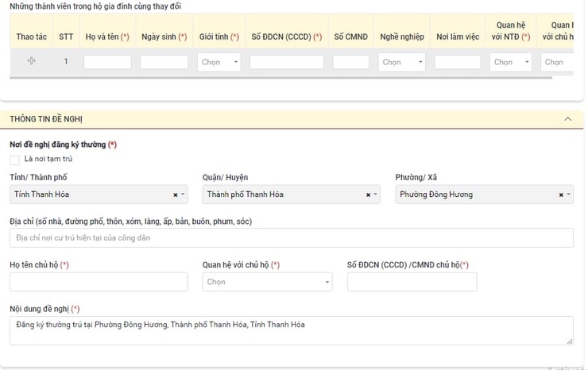Clear the Thành phố Thanh Hóa selection with x
The width and height of the screenshot is (588, 370).
368,195
